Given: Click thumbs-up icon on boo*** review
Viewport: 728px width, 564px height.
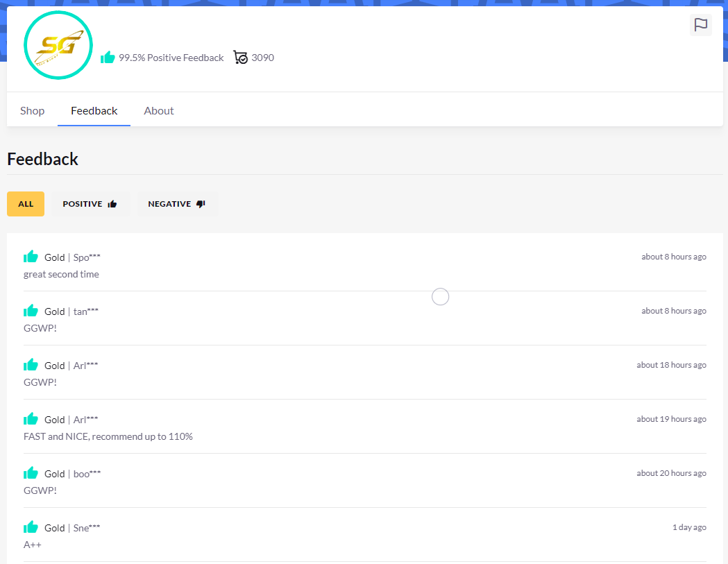Looking at the screenshot, I should coord(31,473).
